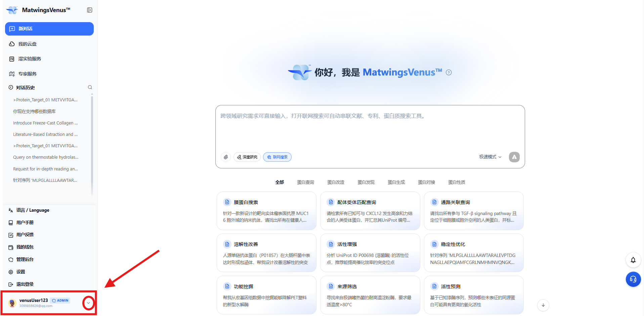Image resolution: width=644 pixels, height=316 pixels.
Task: Open the 溶解性改善 example card
Action: 266,253
